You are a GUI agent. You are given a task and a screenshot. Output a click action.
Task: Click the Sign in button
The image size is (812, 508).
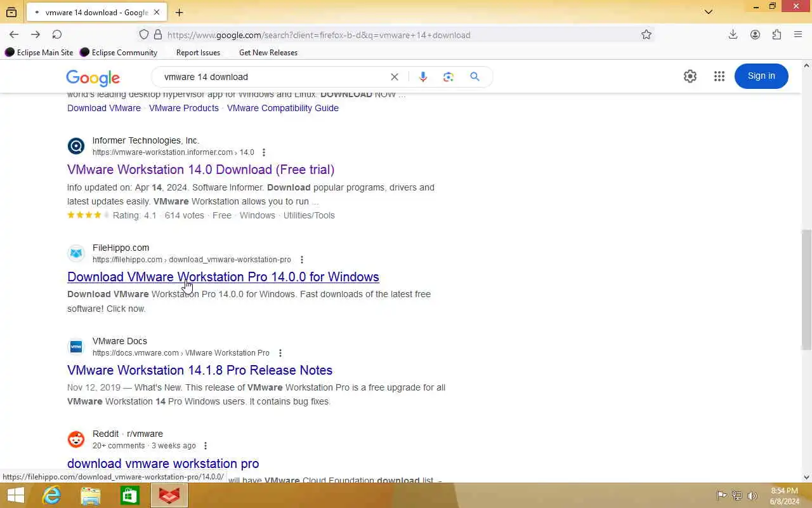point(761,76)
